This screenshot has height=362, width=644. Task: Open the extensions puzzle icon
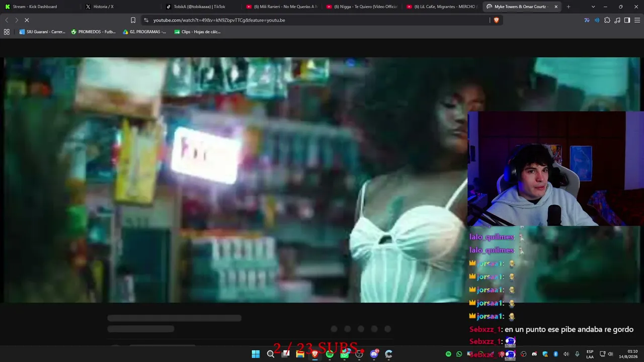[x=607, y=20]
